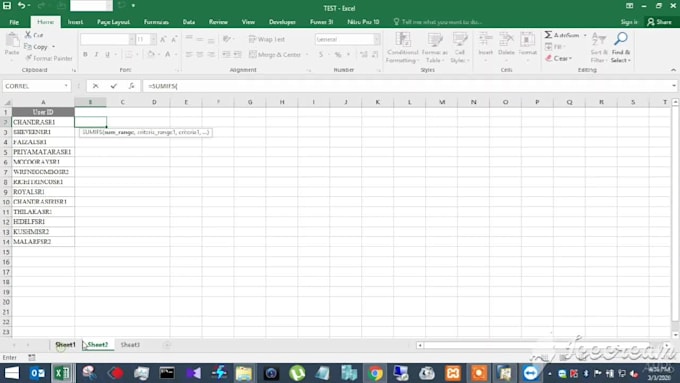Click the Share button

tap(659, 22)
